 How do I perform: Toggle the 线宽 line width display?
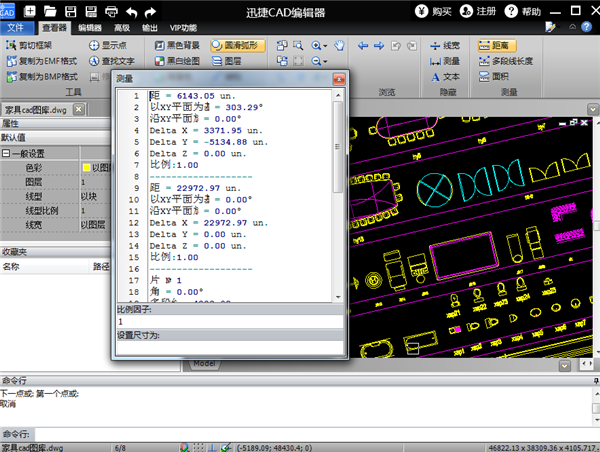pyautogui.click(x=443, y=46)
